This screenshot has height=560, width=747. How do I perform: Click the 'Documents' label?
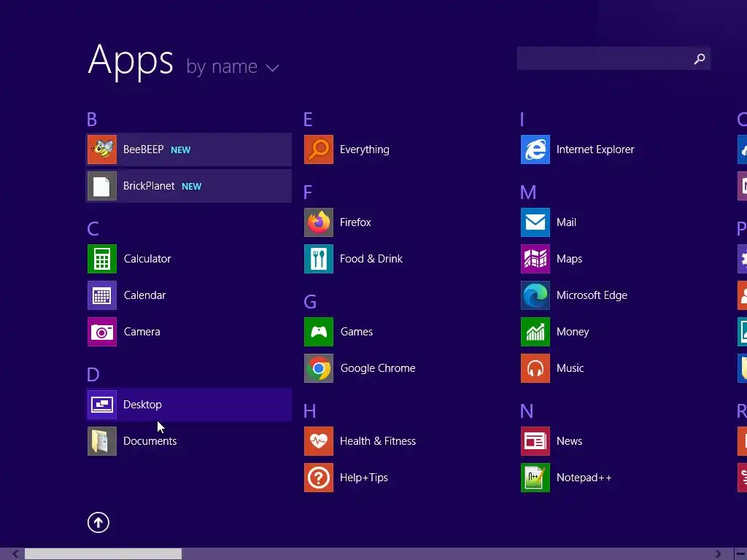[150, 441]
